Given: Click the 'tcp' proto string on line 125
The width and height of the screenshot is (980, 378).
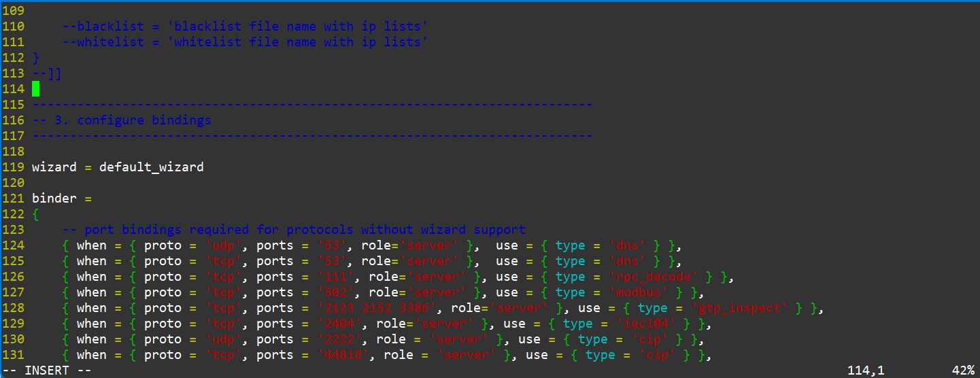Looking at the screenshot, I should point(223,261).
